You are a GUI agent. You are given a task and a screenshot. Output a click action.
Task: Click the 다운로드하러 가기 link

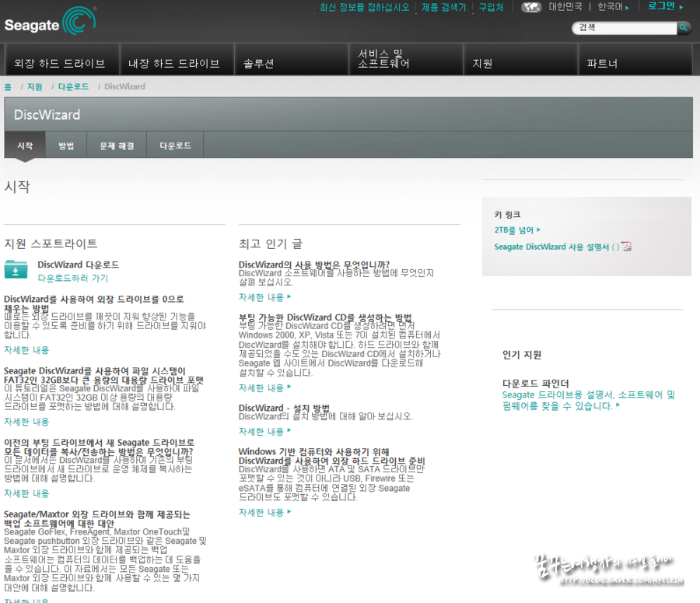(x=73, y=279)
